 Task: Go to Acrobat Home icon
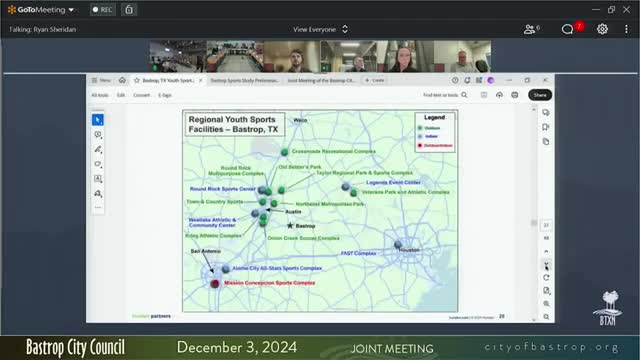point(122,80)
